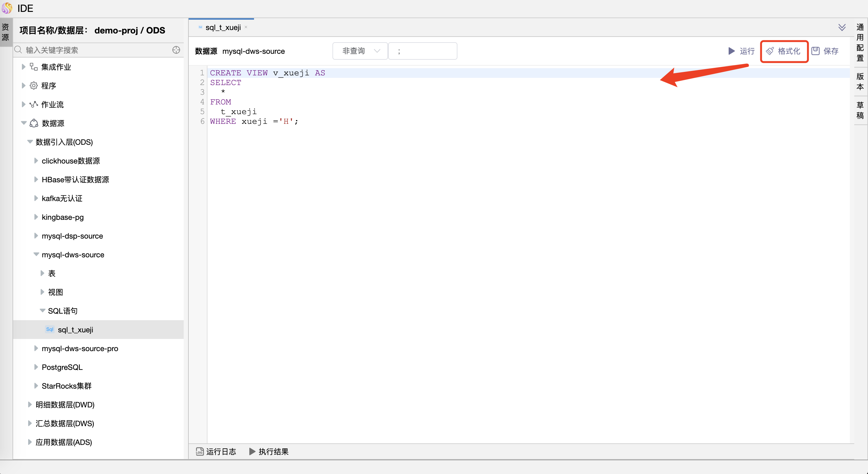Switch to the 版本 side tab
The width and height of the screenshot is (868, 474).
pyautogui.click(x=860, y=81)
